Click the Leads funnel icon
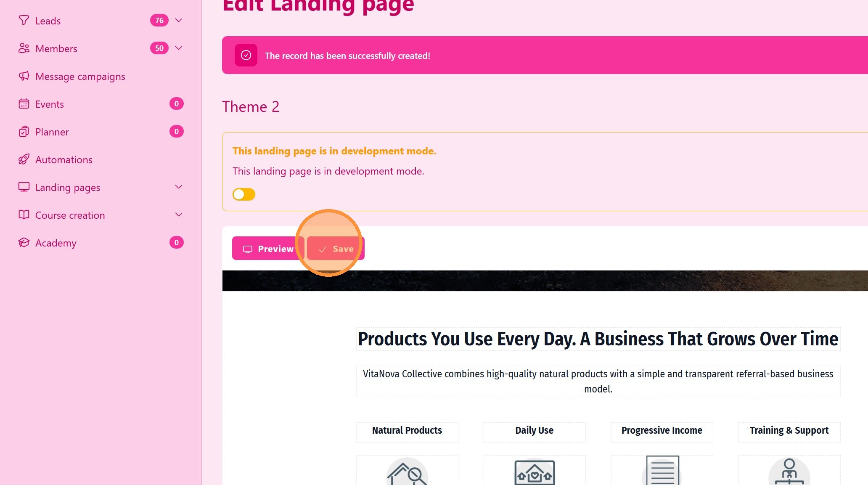Image resolution: width=868 pixels, height=485 pixels. tap(24, 20)
